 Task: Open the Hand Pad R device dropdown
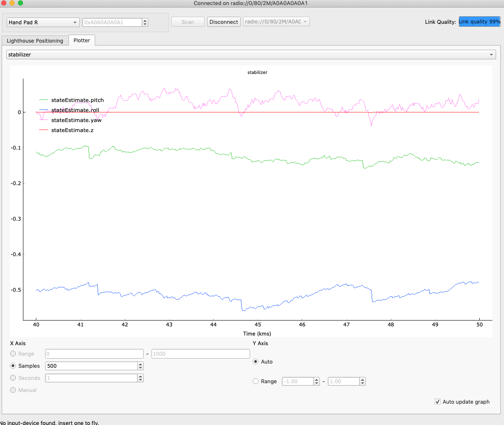[x=43, y=23]
